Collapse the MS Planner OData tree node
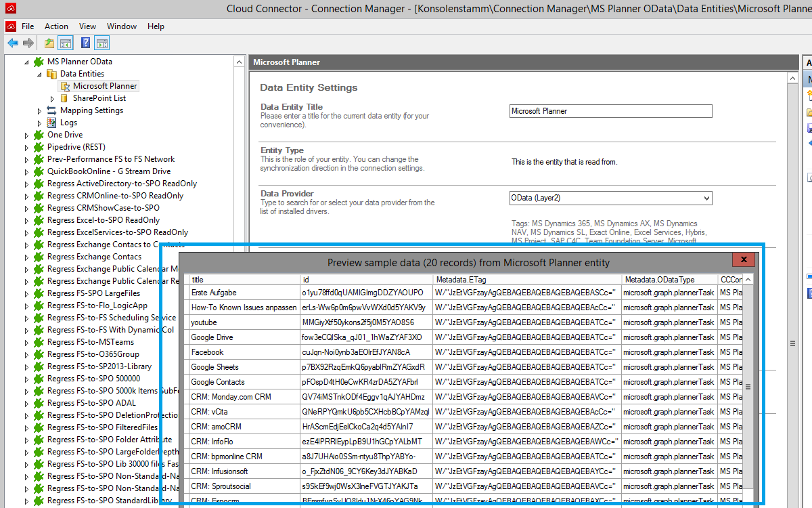The image size is (812, 508). [28, 62]
